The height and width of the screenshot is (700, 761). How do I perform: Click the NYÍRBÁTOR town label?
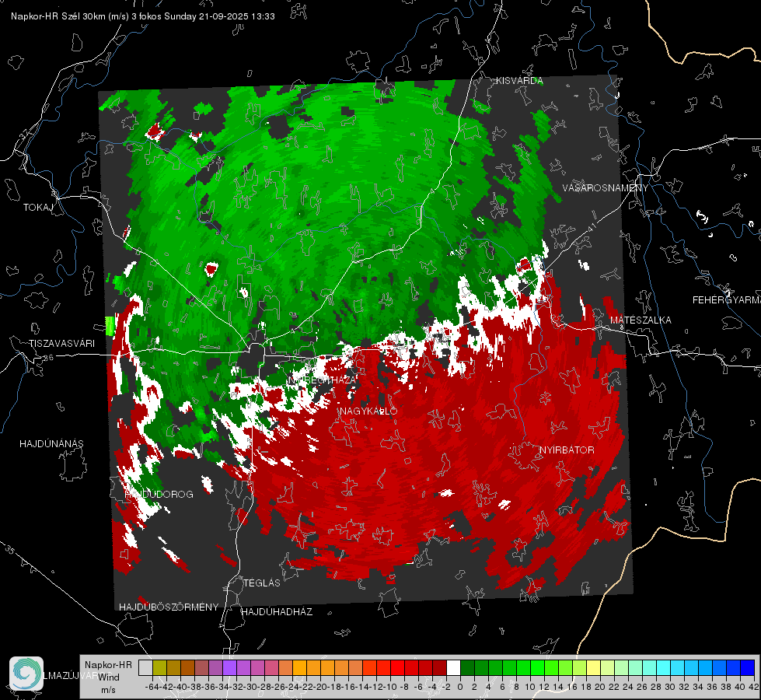(x=567, y=450)
